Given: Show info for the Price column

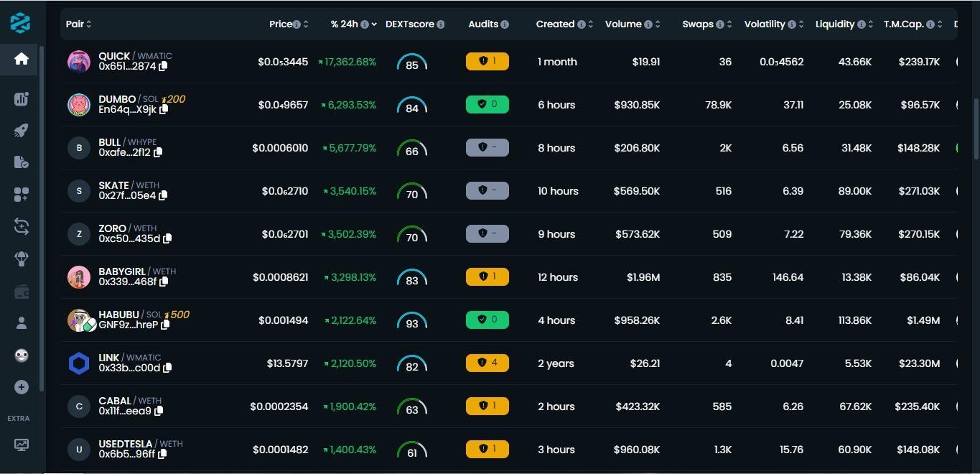Looking at the screenshot, I should [x=297, y=24].
